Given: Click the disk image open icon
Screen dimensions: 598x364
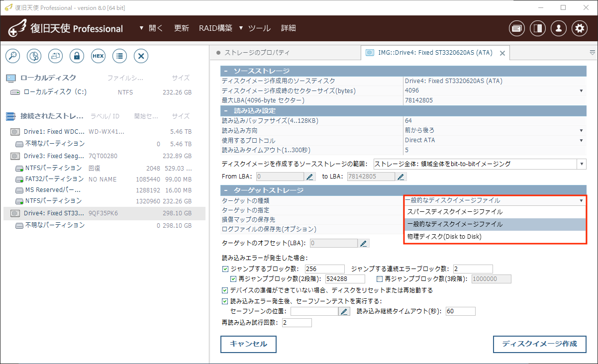Looking at the screenshot, I should click(55, 56).
